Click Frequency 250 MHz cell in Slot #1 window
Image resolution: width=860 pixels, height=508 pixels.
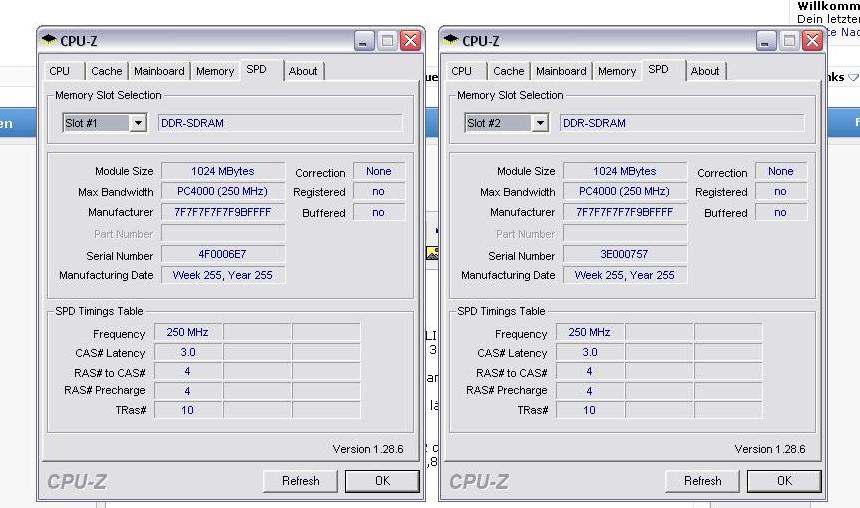(188, 332)
